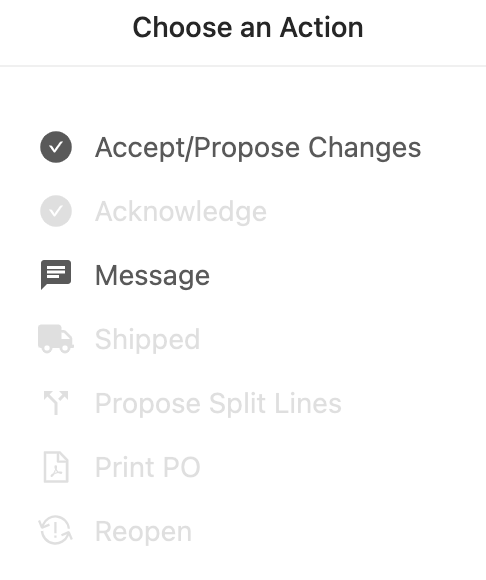Click the Reopen circular arrows icon

(56, 531)
